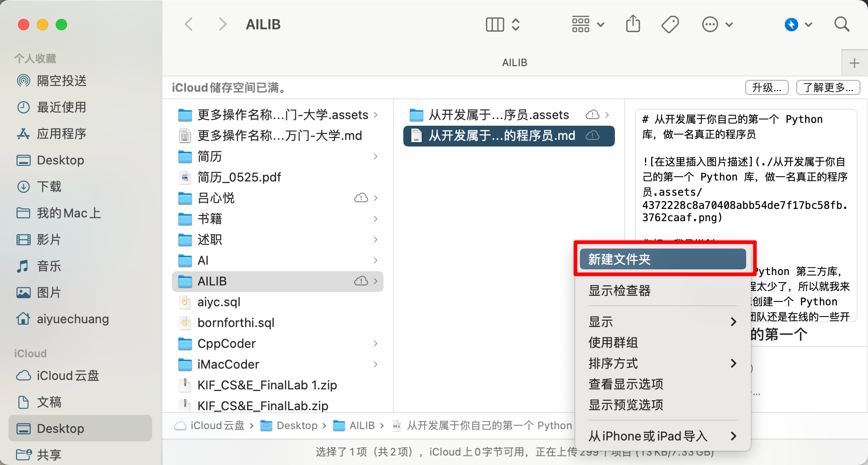Click the Share icon in toolbar
868x465 pixels.
click(633, 24)
